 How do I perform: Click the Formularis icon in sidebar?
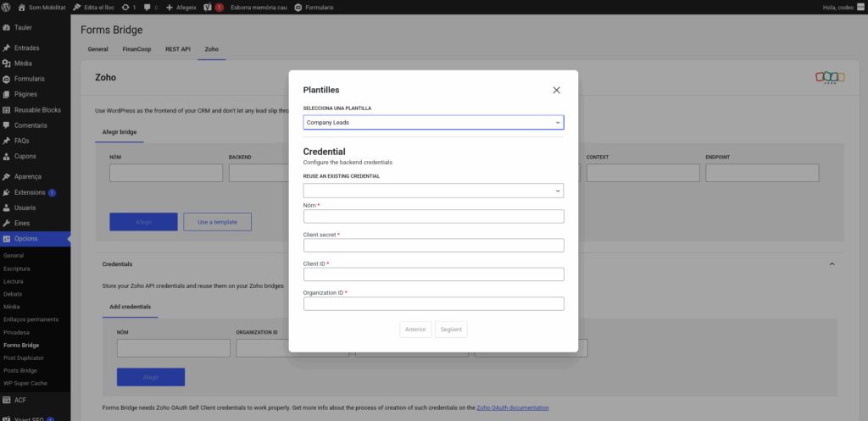[7, 79]
